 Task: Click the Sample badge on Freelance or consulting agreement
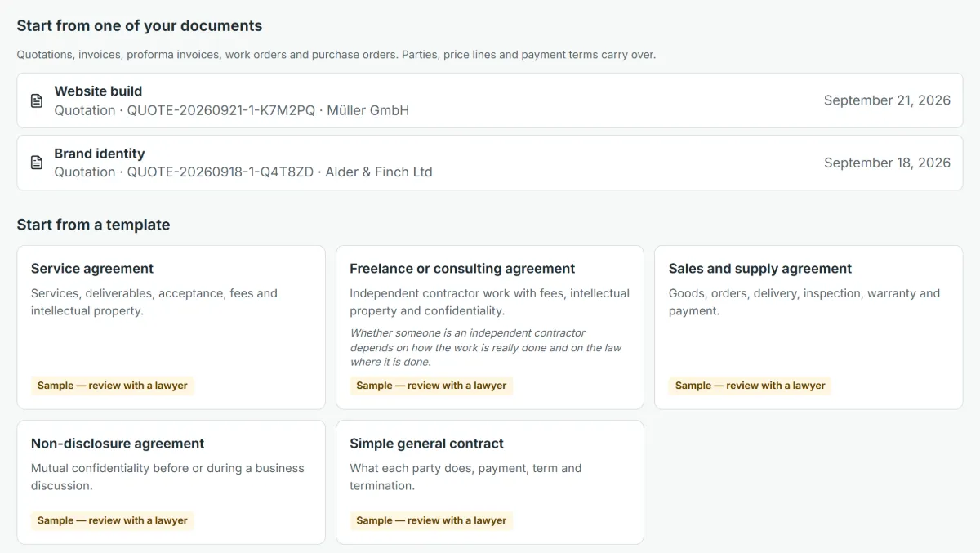click(431, 386)
